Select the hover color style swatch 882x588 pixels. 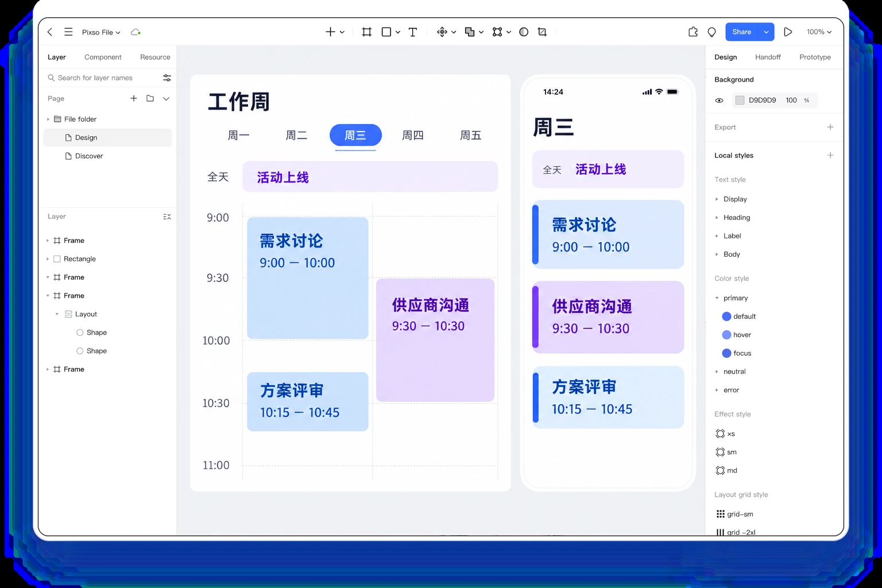coord(726,335)
